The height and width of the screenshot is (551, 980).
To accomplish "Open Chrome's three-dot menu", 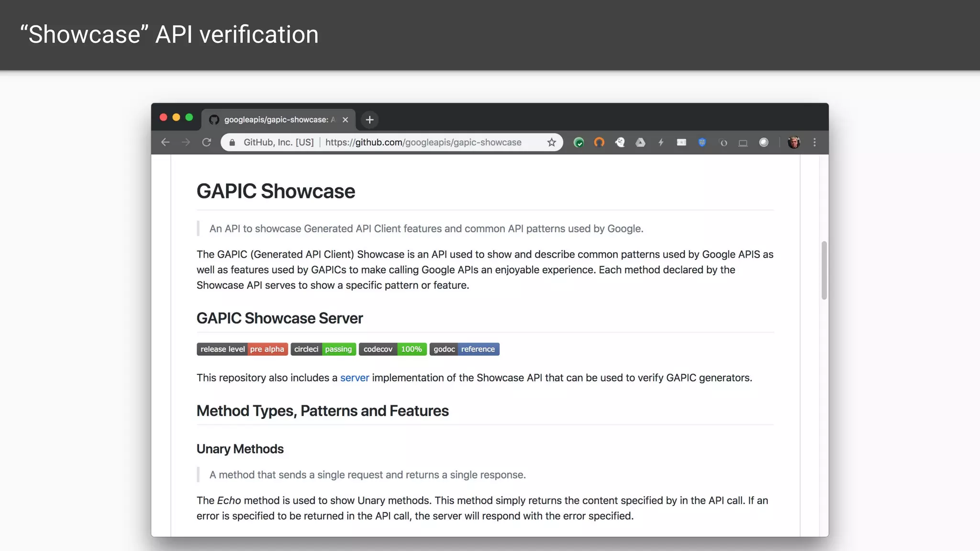I will [814, 142].
